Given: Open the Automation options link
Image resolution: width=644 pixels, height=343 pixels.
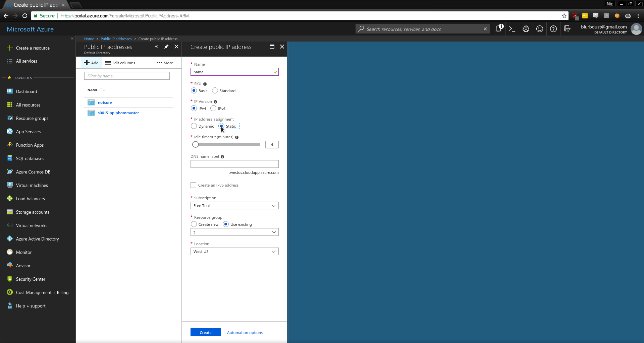Looking at the screenshot, I should pyautogui.click(x=245, y=333).
